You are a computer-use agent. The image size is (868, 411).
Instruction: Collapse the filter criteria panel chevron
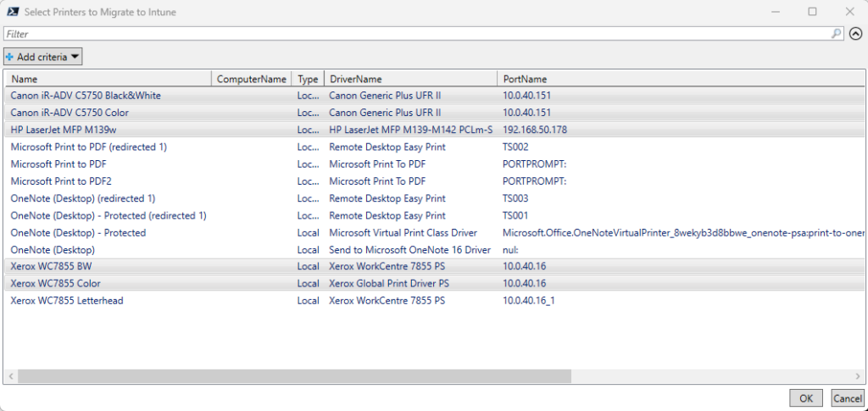[855, 34]
